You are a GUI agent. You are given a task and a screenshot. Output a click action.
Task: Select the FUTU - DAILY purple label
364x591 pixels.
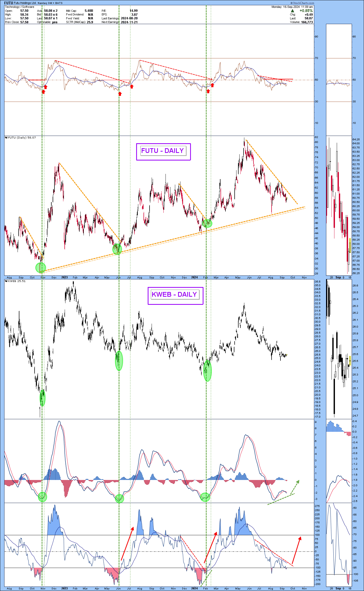(x=163, y=151)
